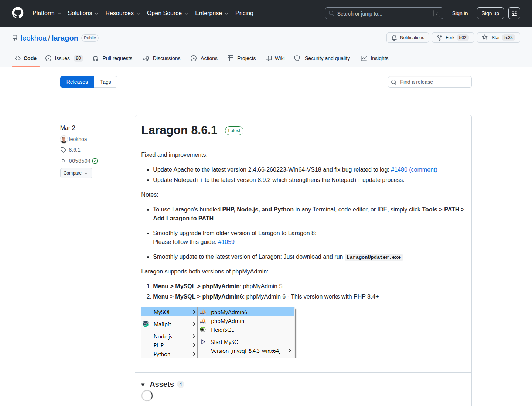This screenshot has height=406, width=532.
Task: Go to GitHub home via the Octocat logo
Action: click(18, 13)
